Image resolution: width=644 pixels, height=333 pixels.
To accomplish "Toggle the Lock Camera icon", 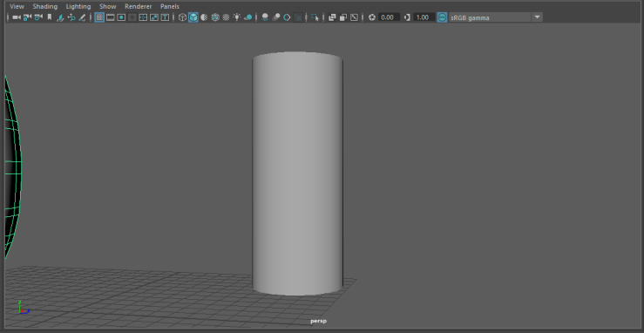I will coord(28,17).
